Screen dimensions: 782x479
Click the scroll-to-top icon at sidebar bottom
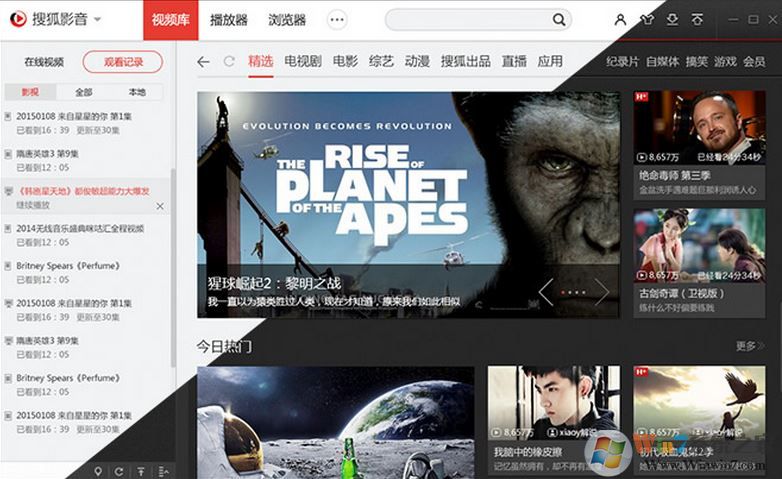click(141, 471)
